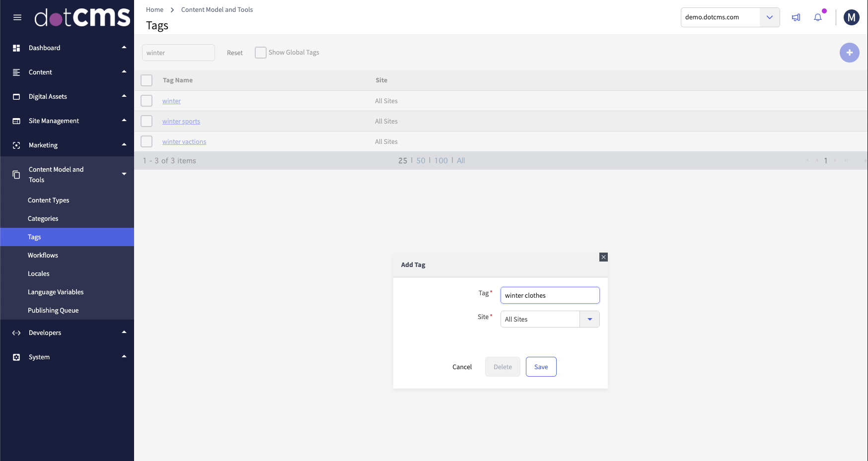Click the dotCMS logo
Viewport: 868px width, 461px height.
pos(82,17)
